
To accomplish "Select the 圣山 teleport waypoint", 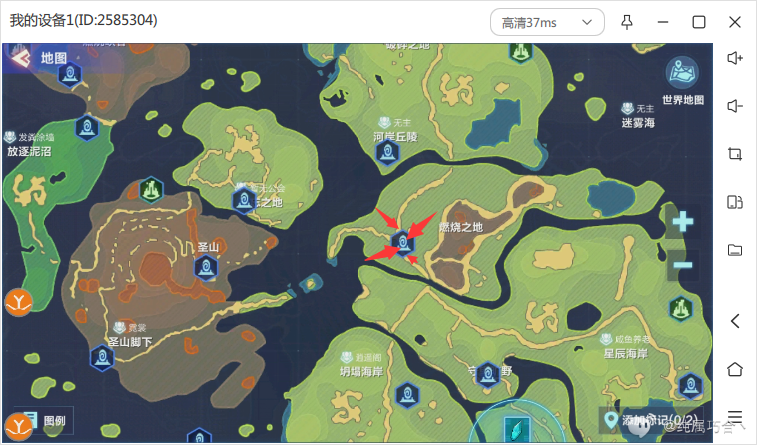I will tap(206, 268).
